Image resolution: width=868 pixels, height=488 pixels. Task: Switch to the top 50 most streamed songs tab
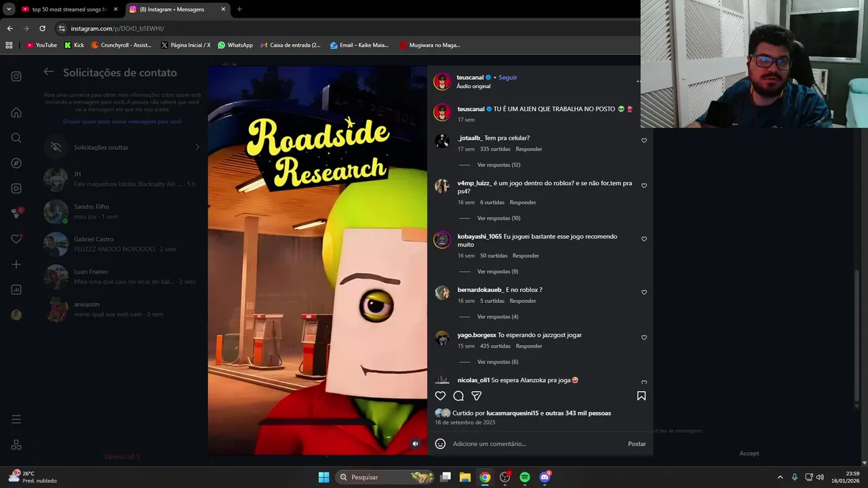[70, 9]
